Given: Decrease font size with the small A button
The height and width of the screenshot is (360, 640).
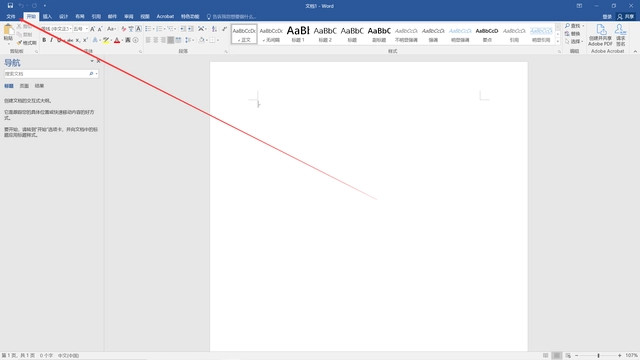Looking at the screenshot, I should tap(100, 29).
